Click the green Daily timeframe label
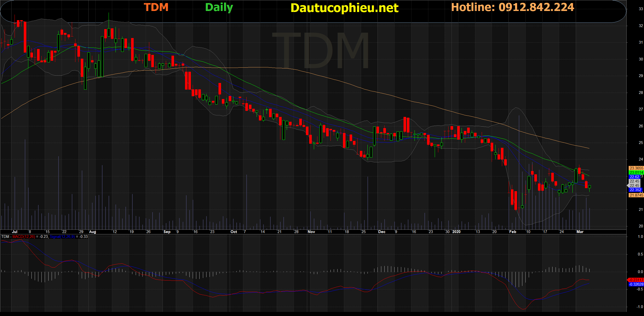This screenshot has height=316, width=644. click(219, 8)
